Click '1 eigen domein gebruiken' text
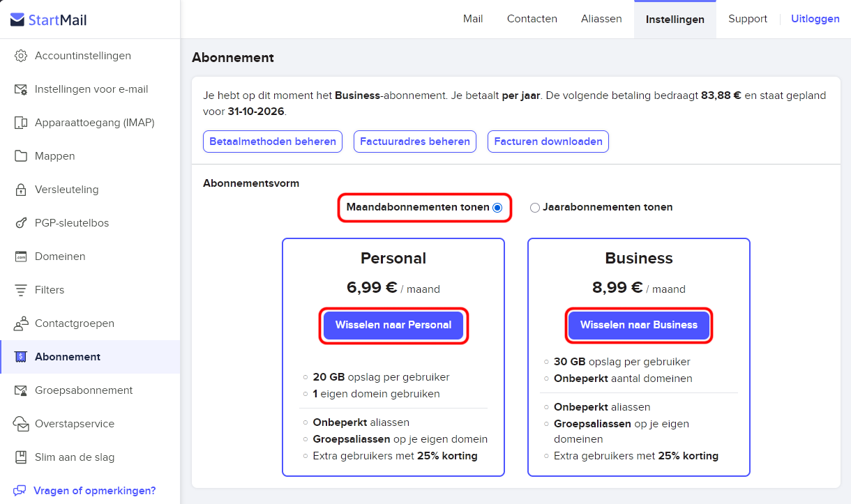The image size is (851, 504). 376,394
